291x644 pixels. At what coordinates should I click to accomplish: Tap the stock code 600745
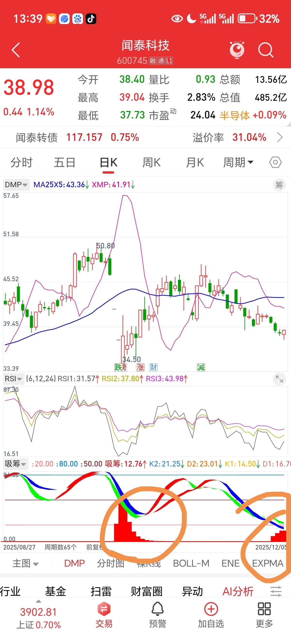(x=132, y=60)
